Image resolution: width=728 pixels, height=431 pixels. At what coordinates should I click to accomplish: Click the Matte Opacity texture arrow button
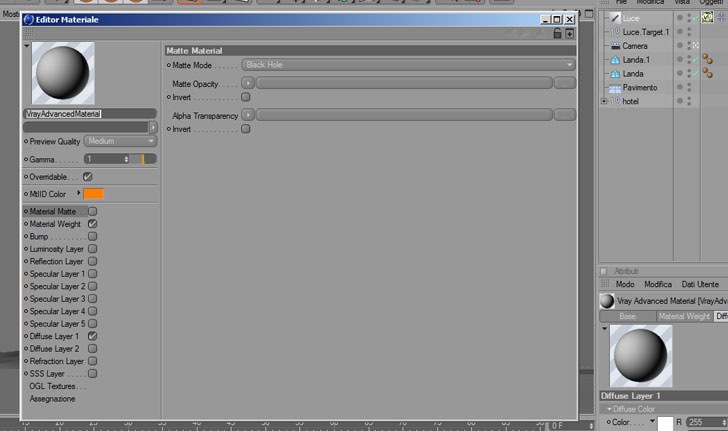point(248,83)
